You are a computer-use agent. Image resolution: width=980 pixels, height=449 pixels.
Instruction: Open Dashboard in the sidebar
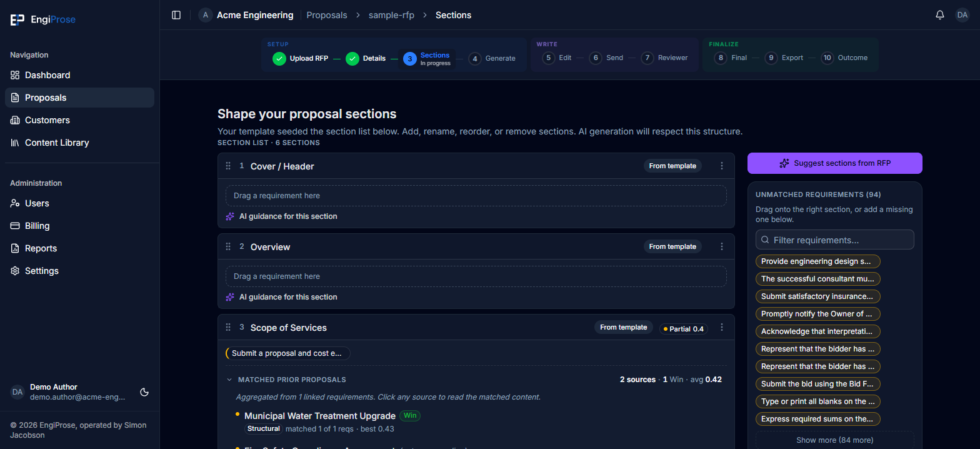point(79,75)
